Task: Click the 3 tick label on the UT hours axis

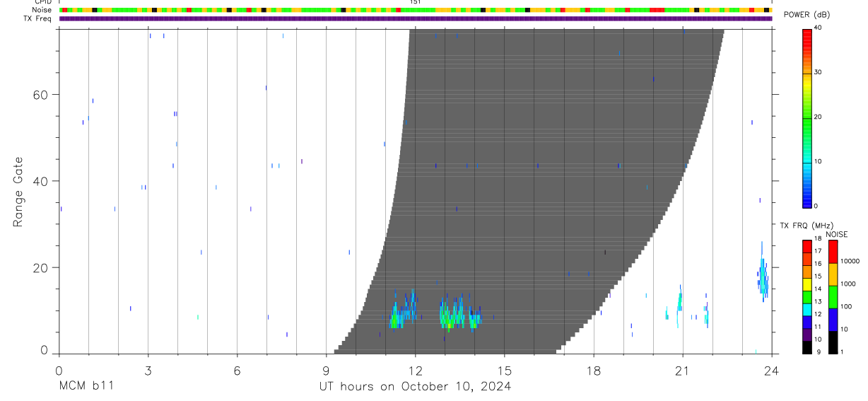Action: pos(148,371)
